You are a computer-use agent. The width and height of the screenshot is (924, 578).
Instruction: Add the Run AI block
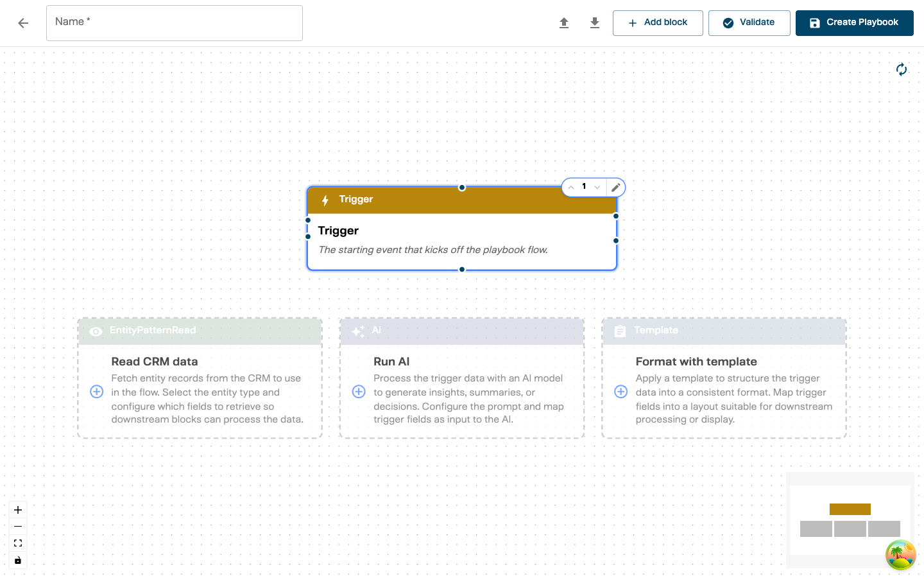[359, 392]
